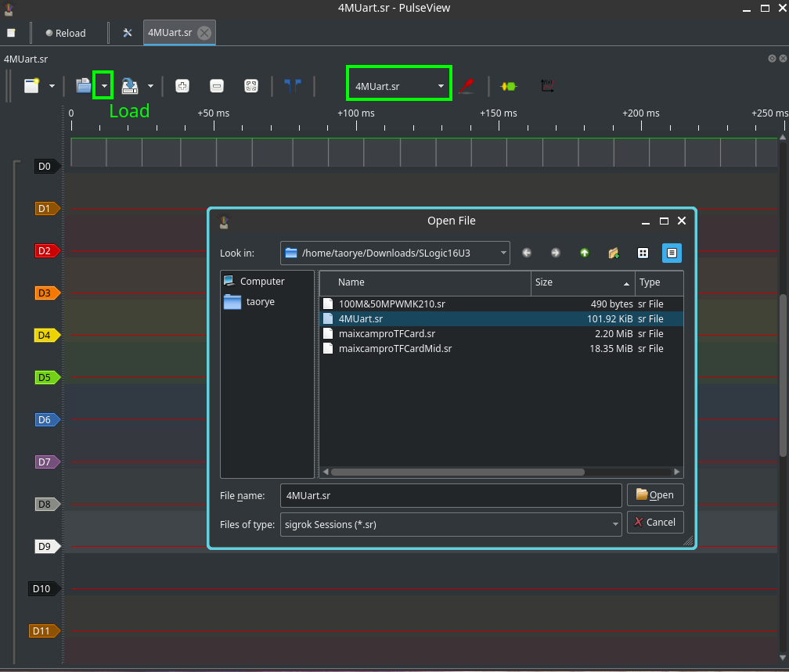
Task: Click the add protocol decoder icon
Action: coord(509,86)
